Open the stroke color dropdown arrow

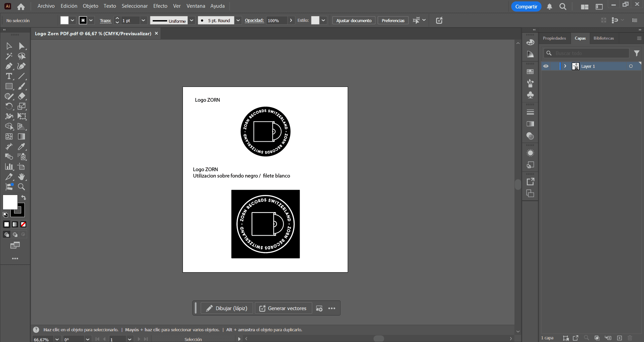click(x=91, y=20)
